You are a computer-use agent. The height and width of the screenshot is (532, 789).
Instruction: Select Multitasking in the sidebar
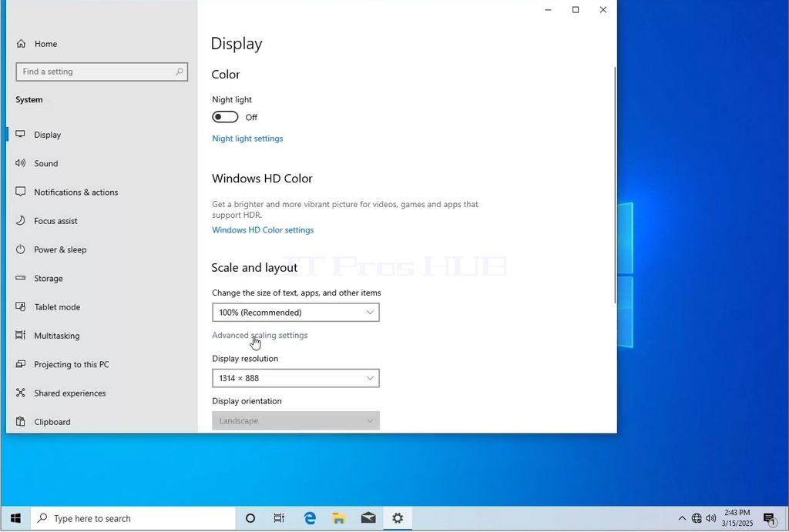56,336
